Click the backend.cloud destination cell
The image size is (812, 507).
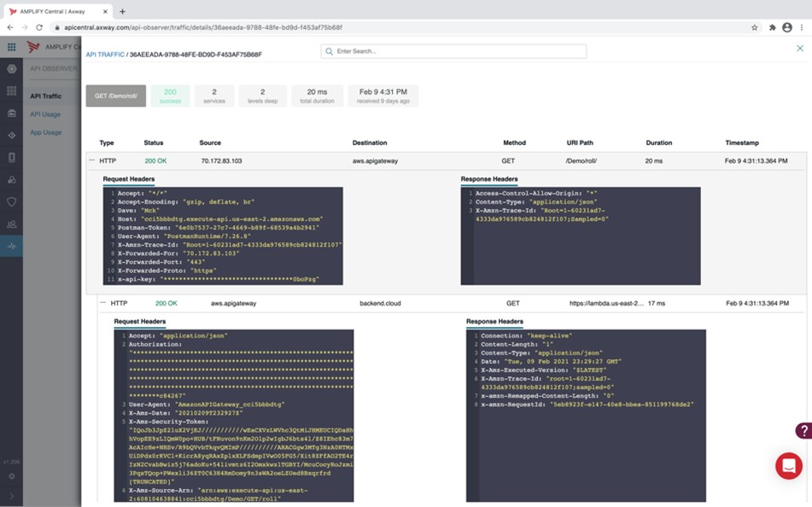coord(380,304)
